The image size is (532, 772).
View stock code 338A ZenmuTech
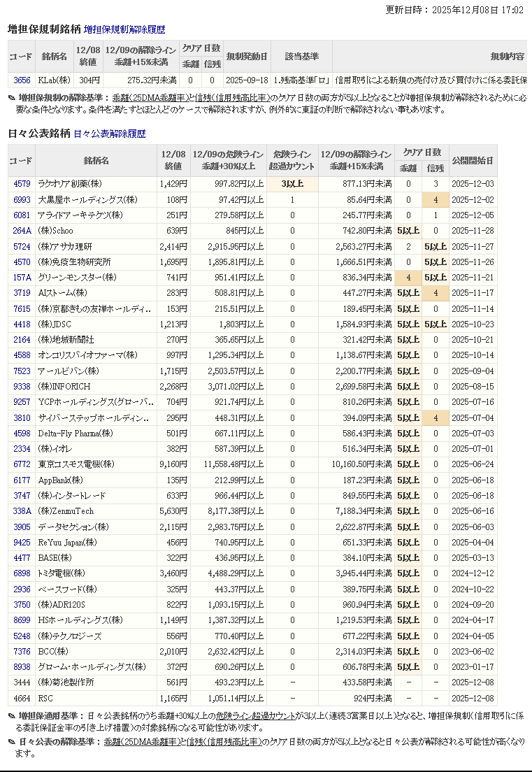[x=22, y=511]
